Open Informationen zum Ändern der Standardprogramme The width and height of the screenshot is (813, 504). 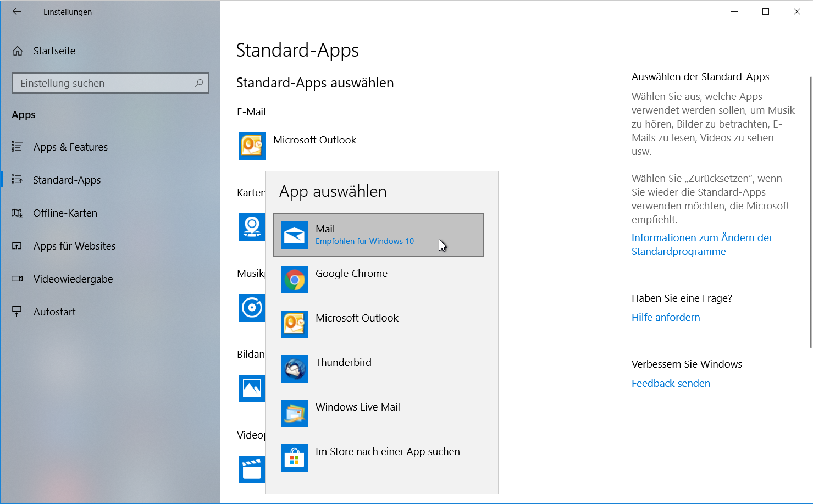pyautogui.click(x=701, y=244)
